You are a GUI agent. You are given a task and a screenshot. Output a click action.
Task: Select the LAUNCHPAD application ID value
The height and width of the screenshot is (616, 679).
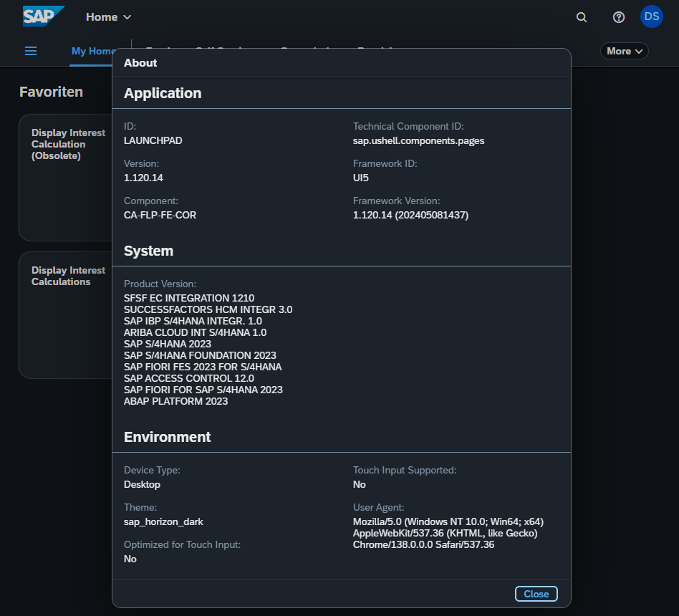coord(153,141)
